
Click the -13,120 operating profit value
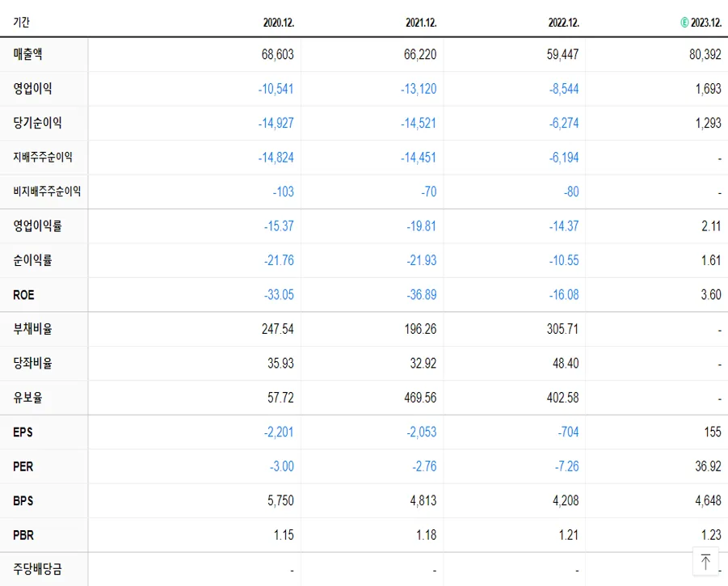click(419, 89)
